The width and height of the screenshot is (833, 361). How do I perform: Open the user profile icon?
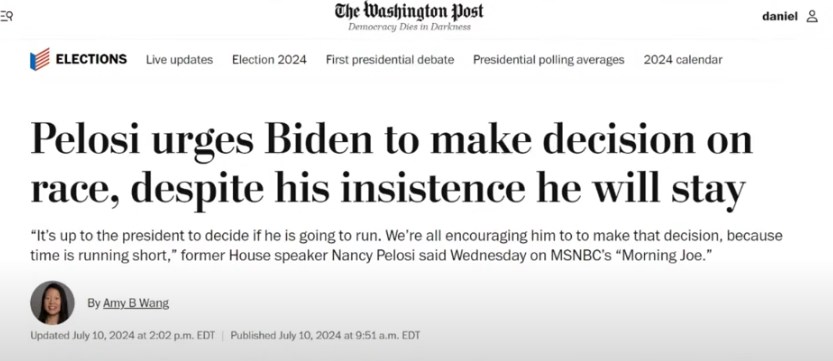coord(812,16)
